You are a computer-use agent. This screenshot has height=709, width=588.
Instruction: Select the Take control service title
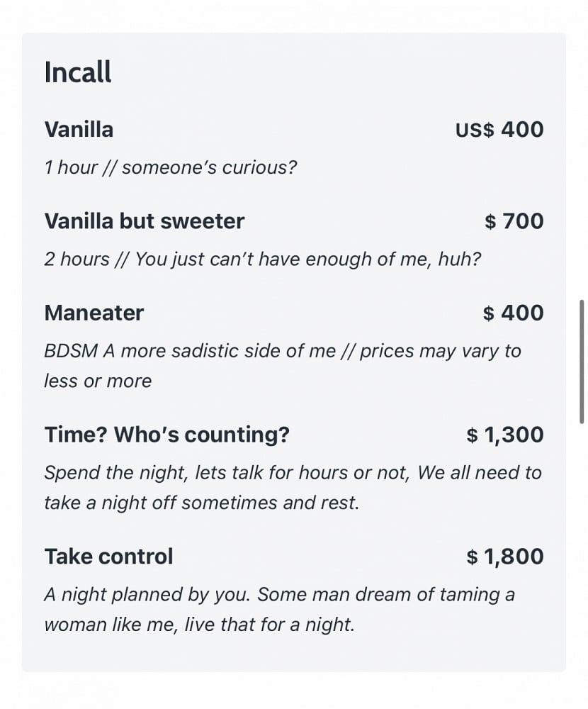tap(108, 557)
